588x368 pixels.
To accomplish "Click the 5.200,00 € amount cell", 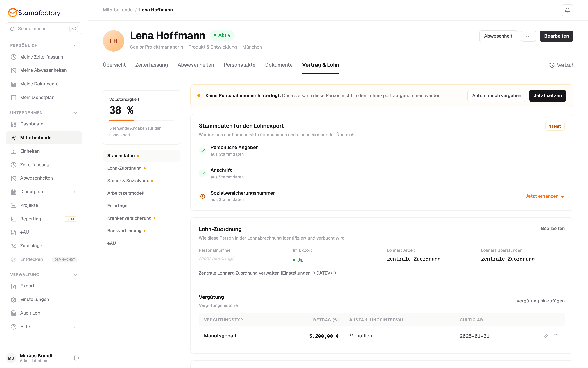I will [324, 336].
